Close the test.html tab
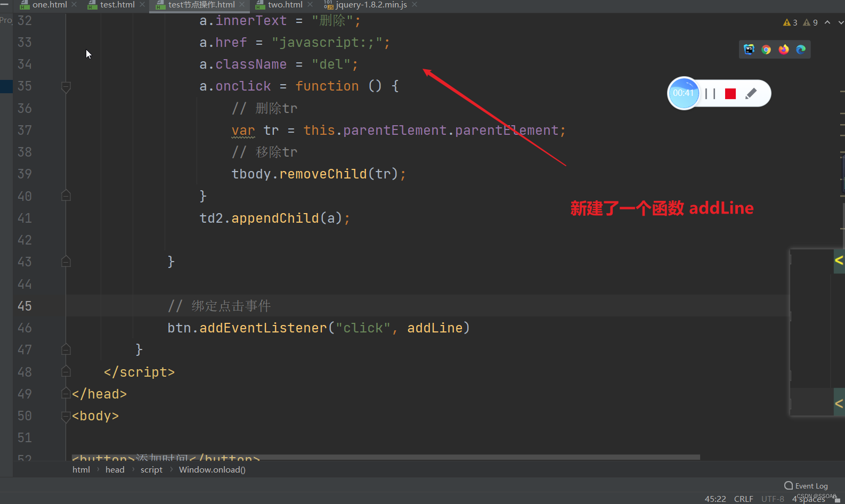 [142, 5]
